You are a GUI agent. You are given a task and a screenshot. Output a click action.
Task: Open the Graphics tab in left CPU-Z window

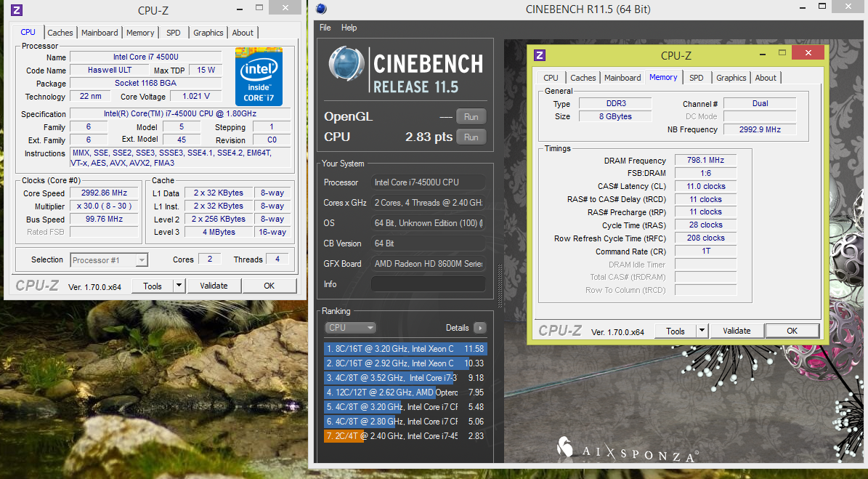click(208, 33)
